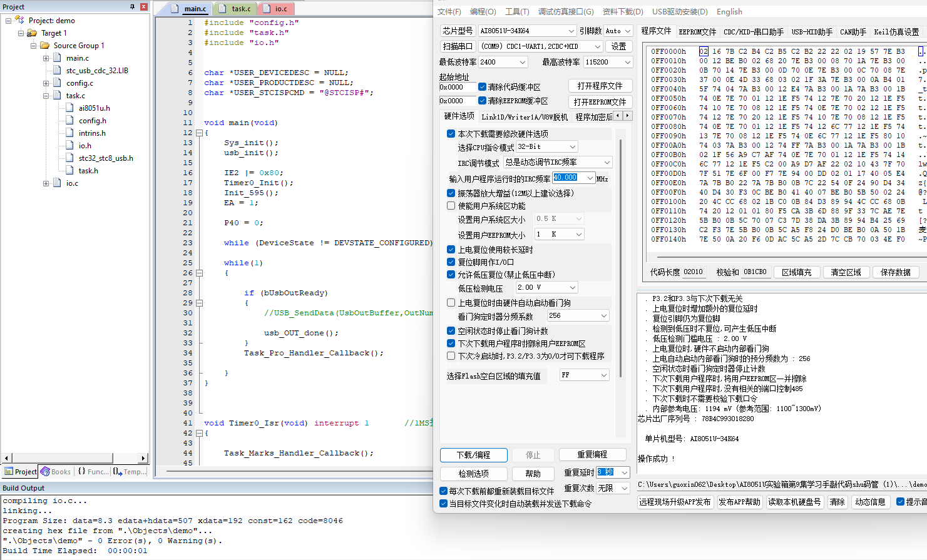Image resolution: width=927 pixels, height=560 pixels.
Task: Collapse the task.c tree node
Action: click(46, 96)
